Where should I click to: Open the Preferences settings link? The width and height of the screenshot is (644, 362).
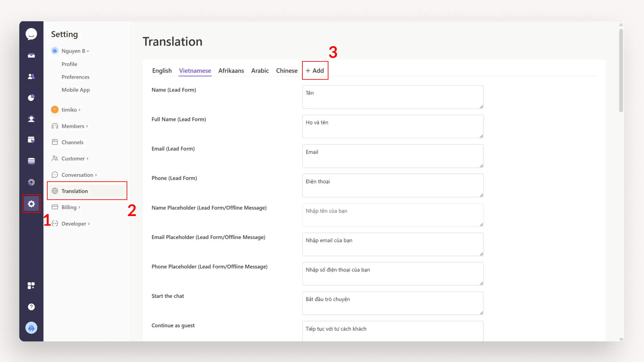click(75, 77)
